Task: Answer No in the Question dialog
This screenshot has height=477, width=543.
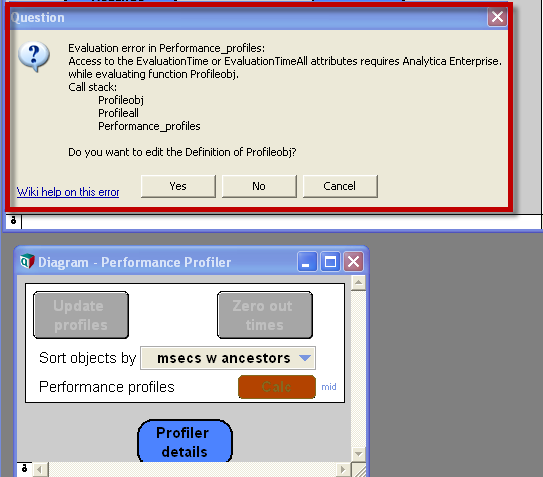Action: pyautogui.click(x=259, y=186)
